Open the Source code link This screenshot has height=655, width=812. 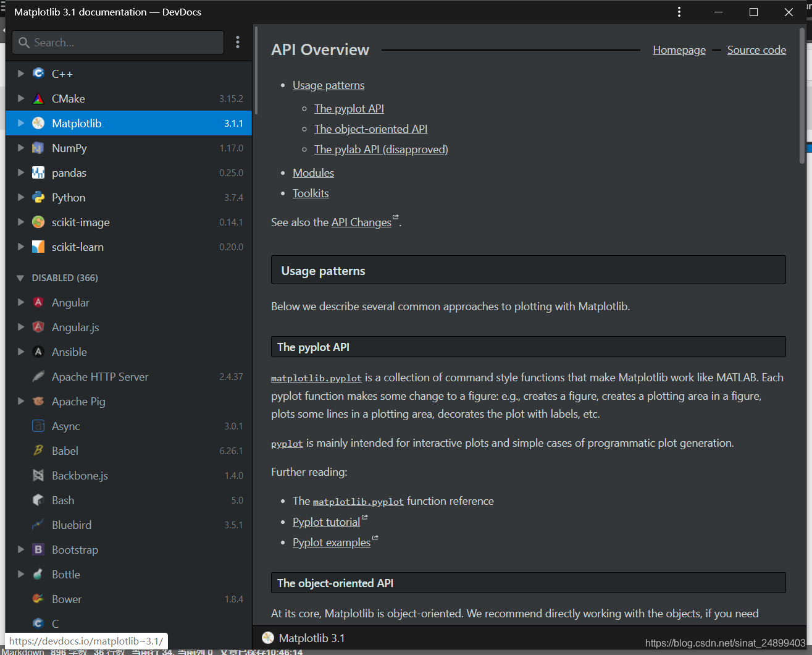(x=756, y=50)
